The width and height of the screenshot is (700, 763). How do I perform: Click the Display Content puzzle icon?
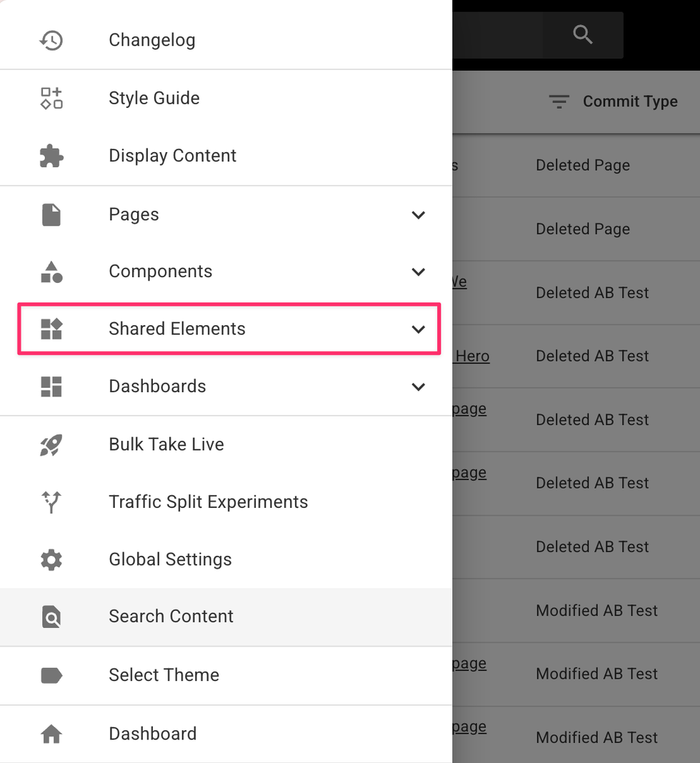pos(51,156)
